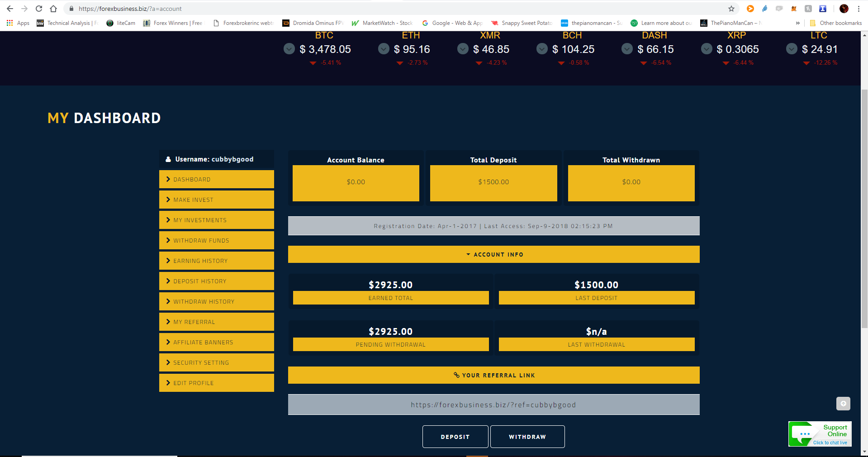Viewport: 868px width, 457px height.
Task: Open the Support Online live chat icon
Action: click(x=820, y=434)
